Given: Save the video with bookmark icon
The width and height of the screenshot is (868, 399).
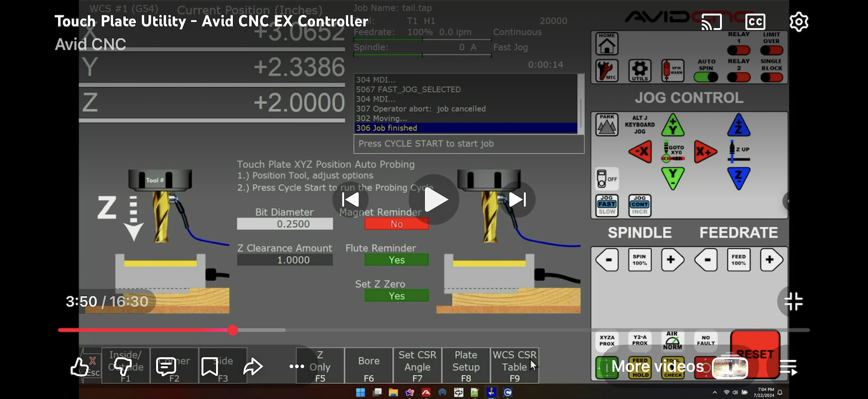Looking at the screenshot, I should pos(209,366).
